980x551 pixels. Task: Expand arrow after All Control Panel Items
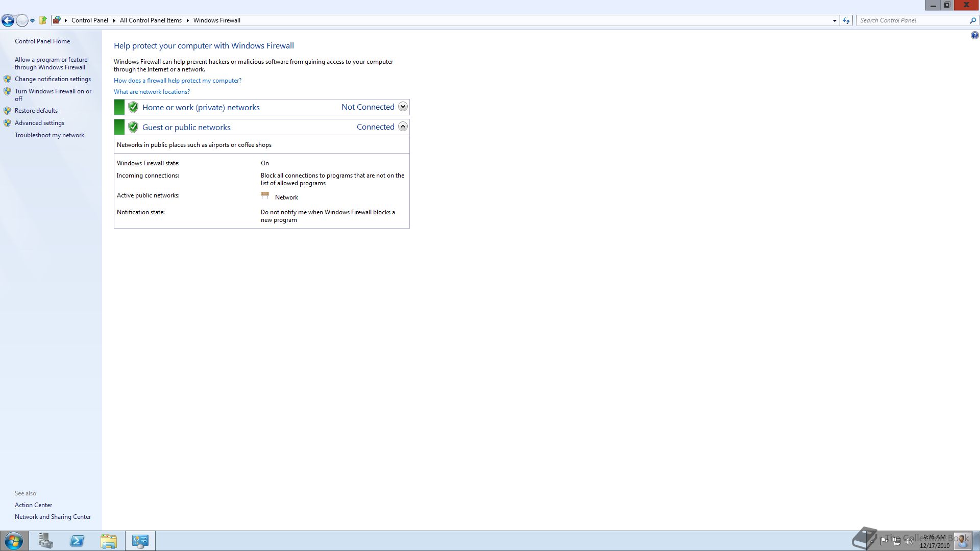click(187, 20)
